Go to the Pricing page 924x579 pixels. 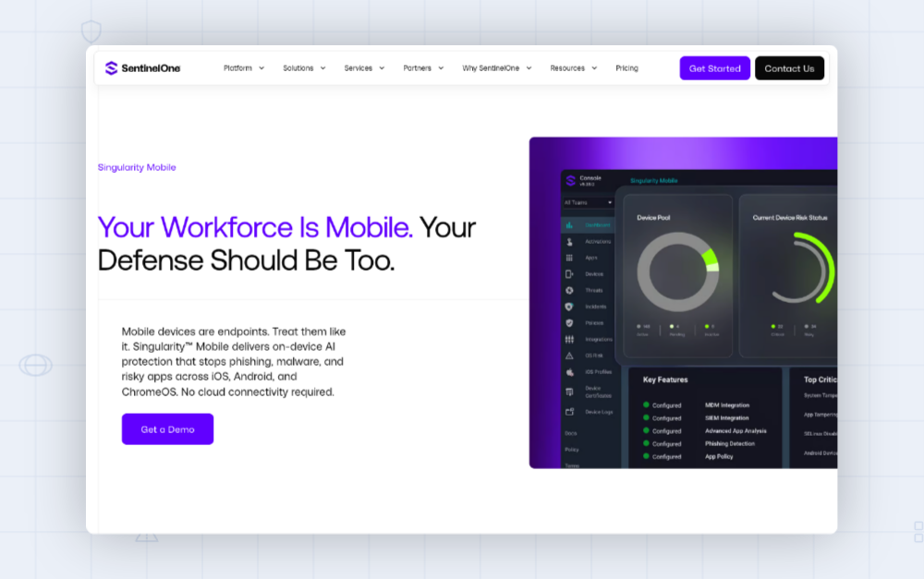[x=627, y=68]
